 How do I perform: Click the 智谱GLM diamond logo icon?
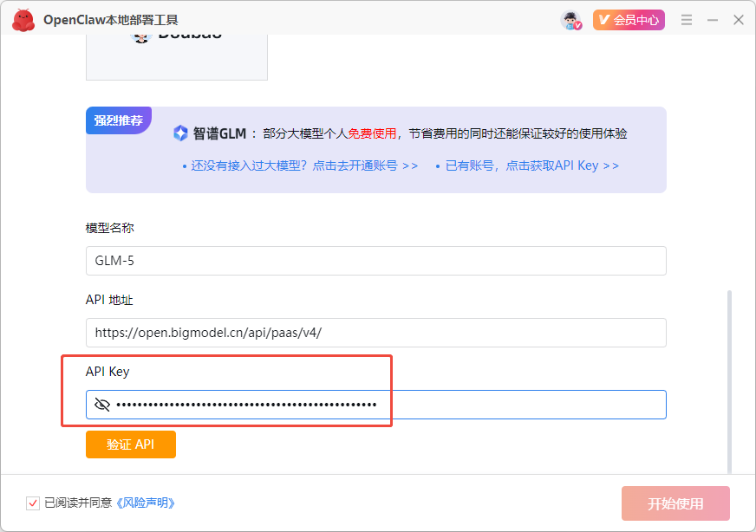[179, 133]
